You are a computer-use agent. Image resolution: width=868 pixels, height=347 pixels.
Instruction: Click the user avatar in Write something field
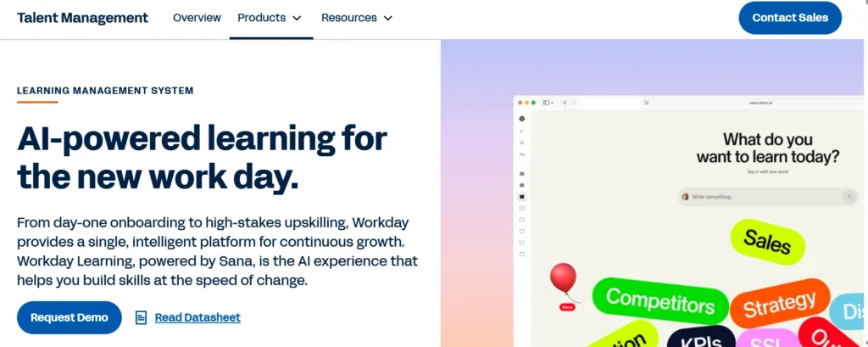click(685, 197)
